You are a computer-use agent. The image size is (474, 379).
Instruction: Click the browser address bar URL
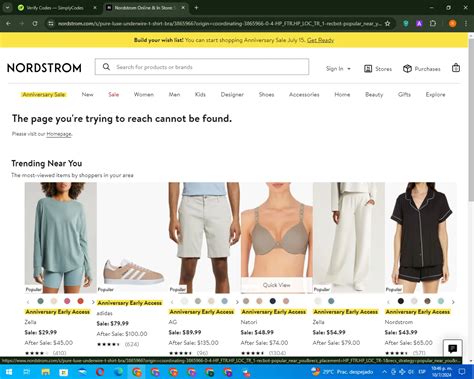[x=219, y=24]
